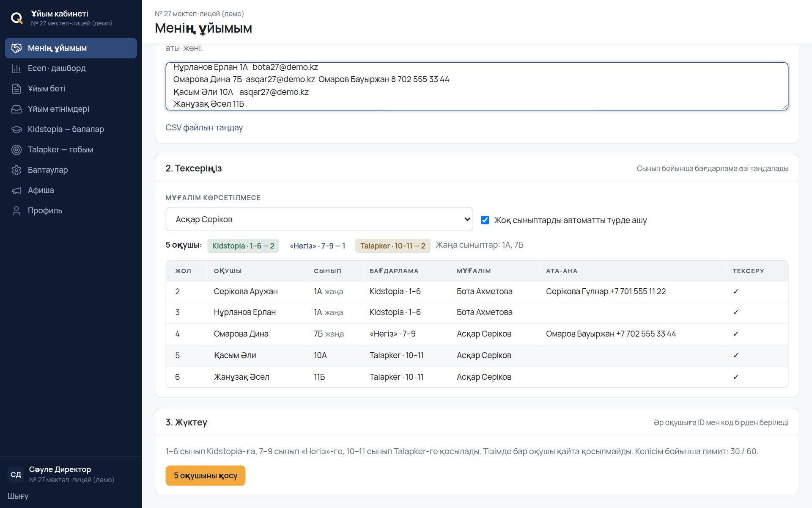Image resolution: width=812 pixels, height=508 pixels.
Task: Click the Kidstopia · 1–6 — 2 badge
Action: (243, 246)
